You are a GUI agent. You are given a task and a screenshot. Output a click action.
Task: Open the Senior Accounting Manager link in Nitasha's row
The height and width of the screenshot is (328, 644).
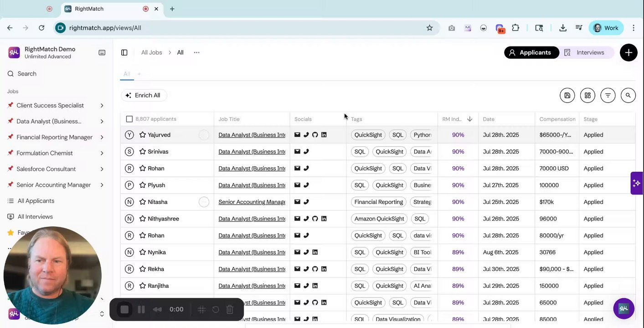tap(252, 202)
